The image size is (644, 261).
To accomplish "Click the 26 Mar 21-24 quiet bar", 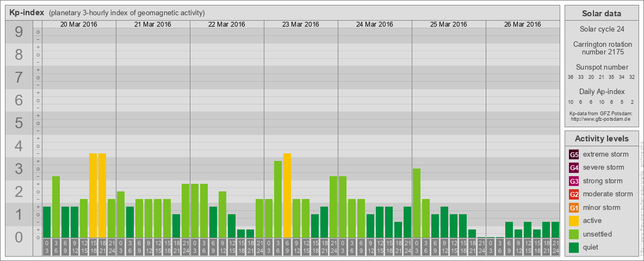I will [x=555, y=230].
